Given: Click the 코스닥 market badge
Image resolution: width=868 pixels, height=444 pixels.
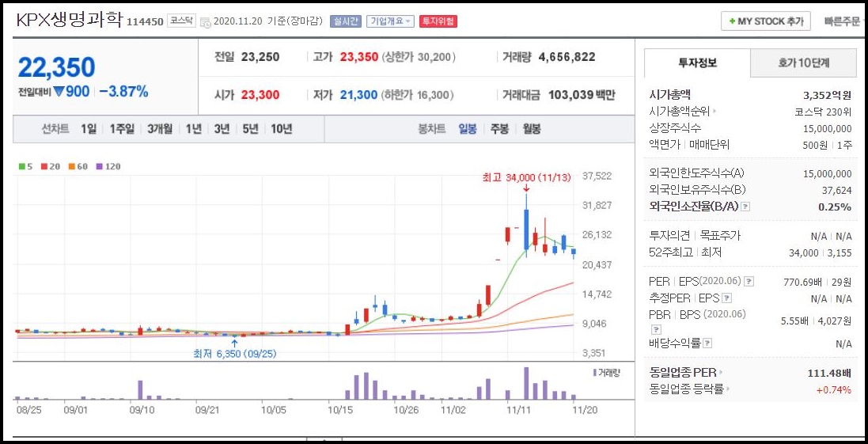Looking at the screenshot, I should [x=182, y=21].
